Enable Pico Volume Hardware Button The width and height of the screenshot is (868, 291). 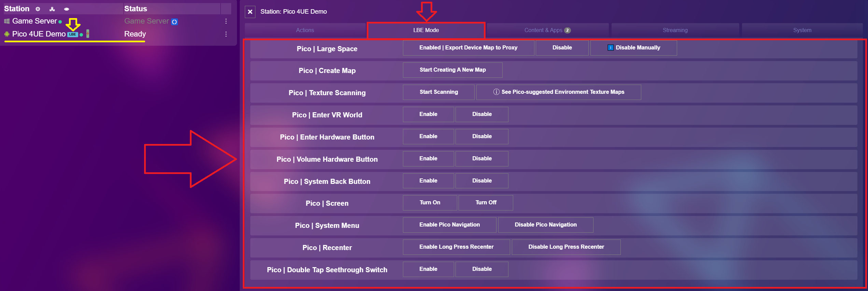428,159
